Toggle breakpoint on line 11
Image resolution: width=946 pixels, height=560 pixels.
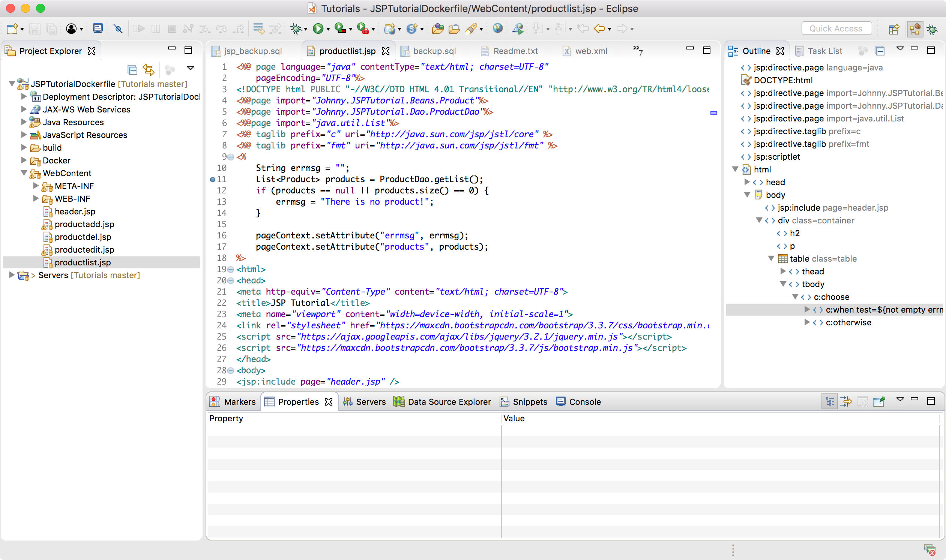click(x=212, y=179)
